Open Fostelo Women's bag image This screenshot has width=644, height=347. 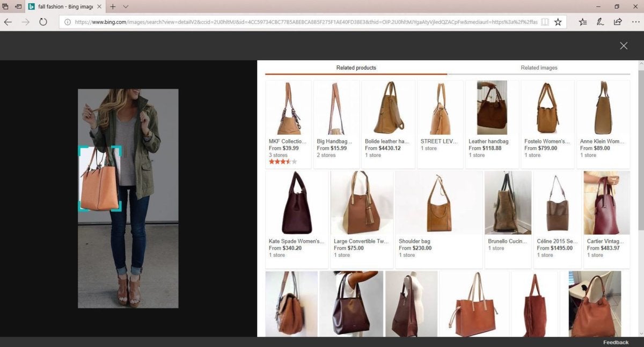tap(547, 108)
